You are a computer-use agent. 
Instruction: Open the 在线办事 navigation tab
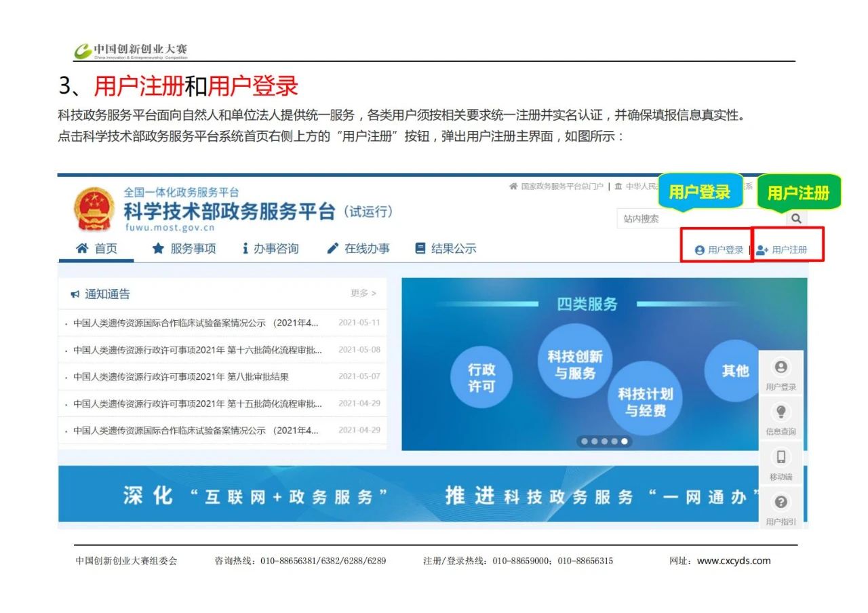click(x=358, y=249)
